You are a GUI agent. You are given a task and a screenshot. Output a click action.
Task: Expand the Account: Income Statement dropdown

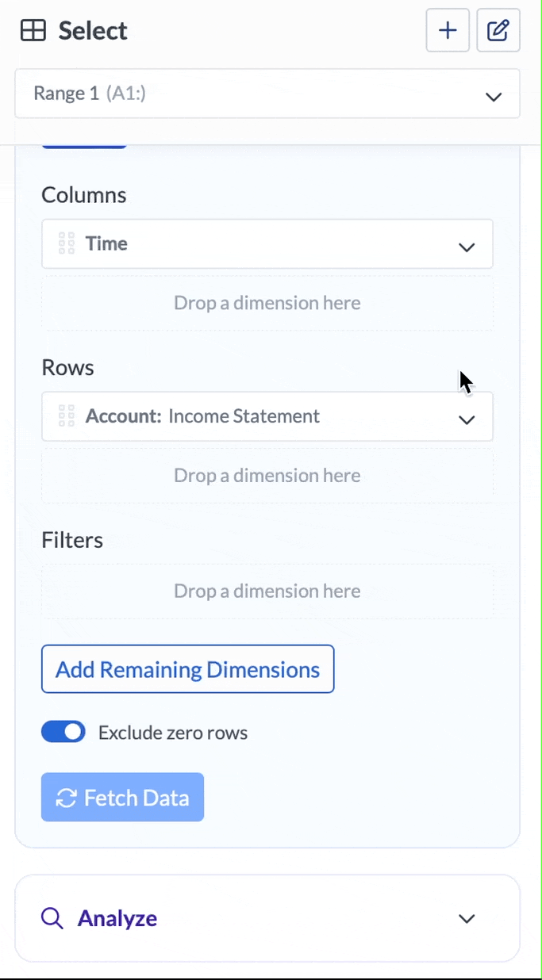466,419
